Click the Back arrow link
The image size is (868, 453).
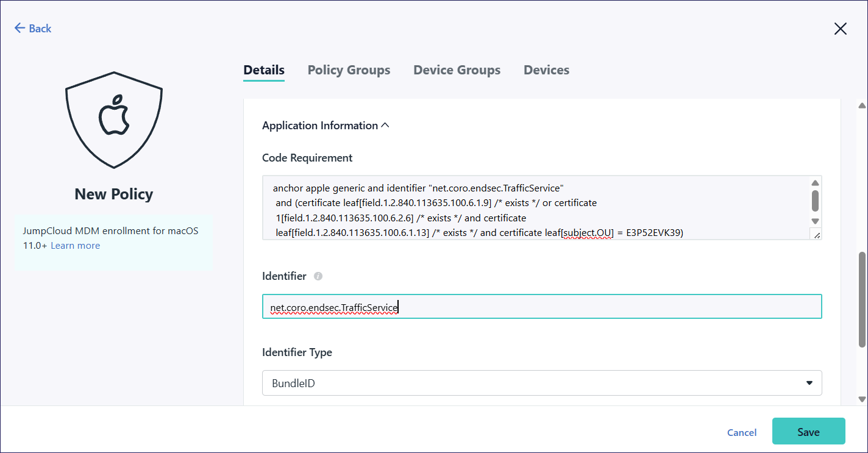pos(33,28)
